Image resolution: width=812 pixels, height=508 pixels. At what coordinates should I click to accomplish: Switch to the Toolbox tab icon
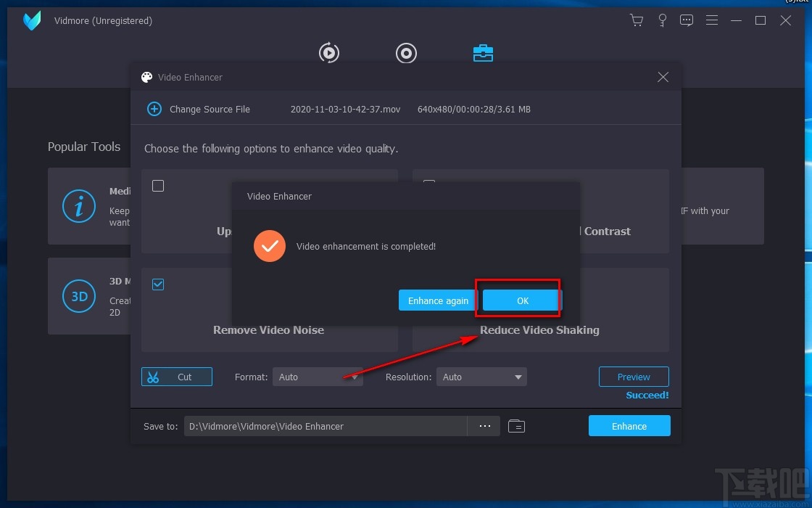tap(483, 53)
